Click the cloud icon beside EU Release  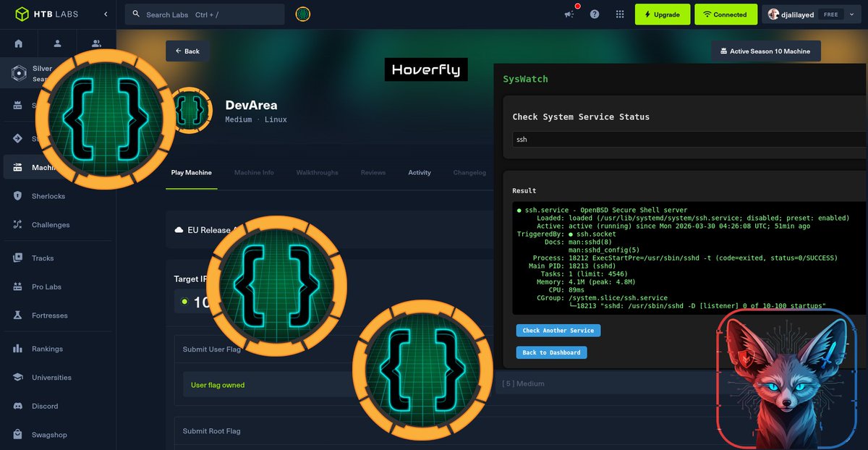pyautogui.click(x=179, y=230)
